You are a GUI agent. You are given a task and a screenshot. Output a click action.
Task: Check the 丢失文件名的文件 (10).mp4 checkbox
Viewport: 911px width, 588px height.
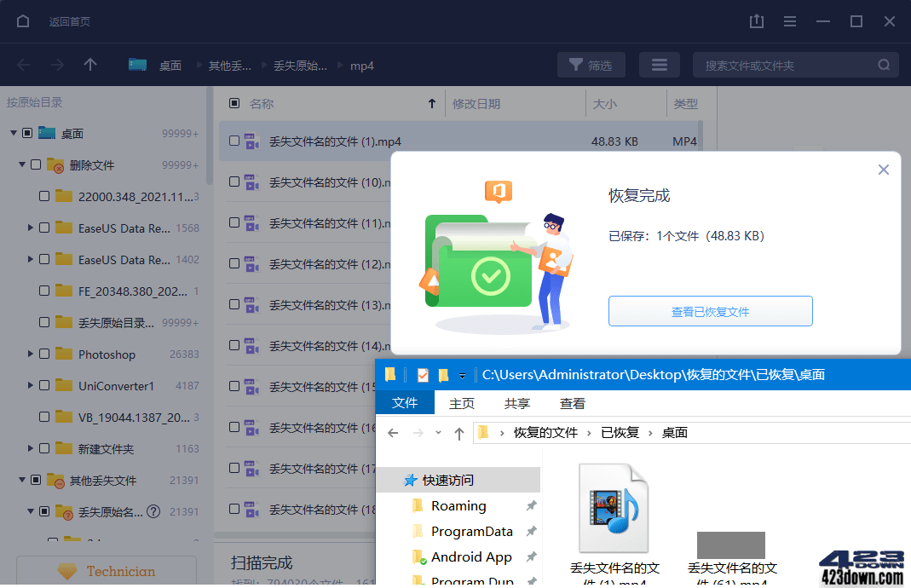[234, 182]
